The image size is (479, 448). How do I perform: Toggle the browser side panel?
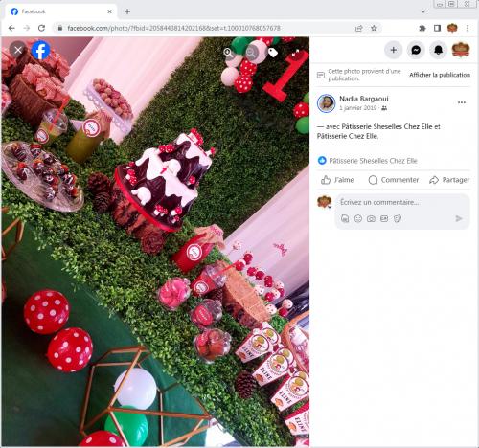coord(437,28)
